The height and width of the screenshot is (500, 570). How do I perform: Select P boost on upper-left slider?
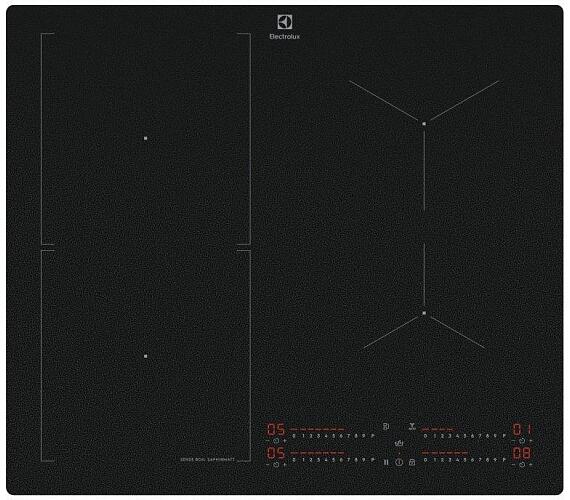[372, 436]
